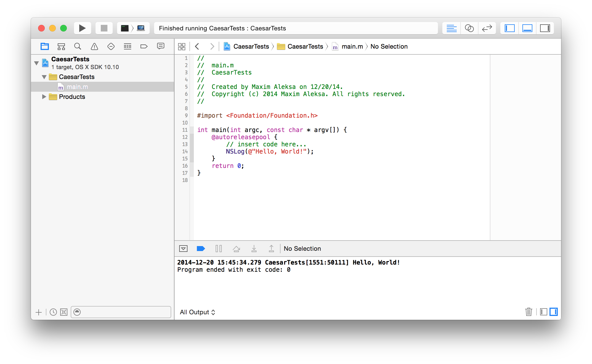592x364 pixels.
Task: Select the CaesarTests group folder
Action: (102, 77)
